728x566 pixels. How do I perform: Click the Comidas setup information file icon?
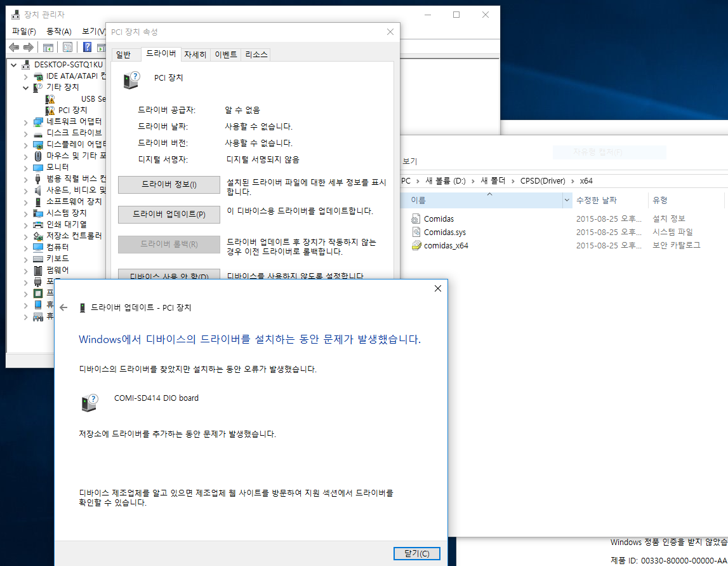click(x=416, y=219)
